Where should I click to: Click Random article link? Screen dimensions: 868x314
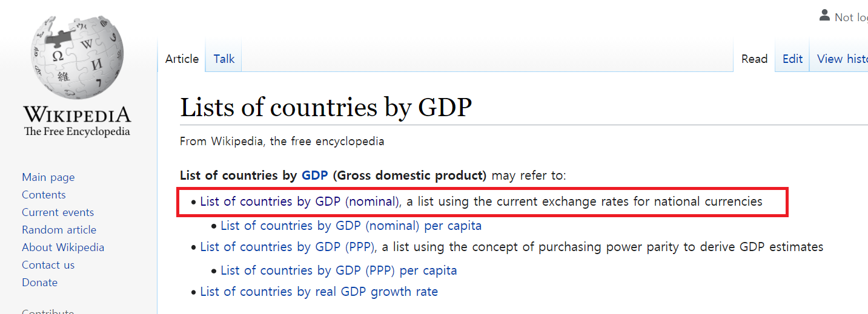click(x=59, y=230)
